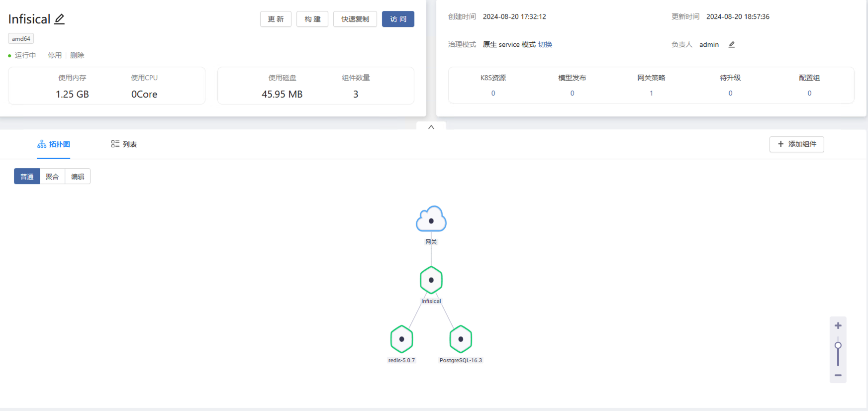Image resolution: width=868 pixels, height=411 pixels.
Task: Click the 删除 link
Action: (77, 55)
